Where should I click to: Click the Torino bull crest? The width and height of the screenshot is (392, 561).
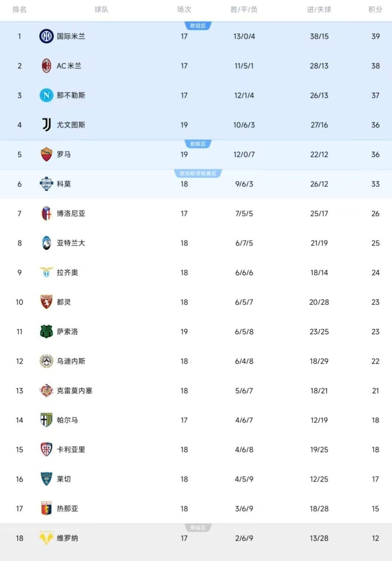(46, 302)
